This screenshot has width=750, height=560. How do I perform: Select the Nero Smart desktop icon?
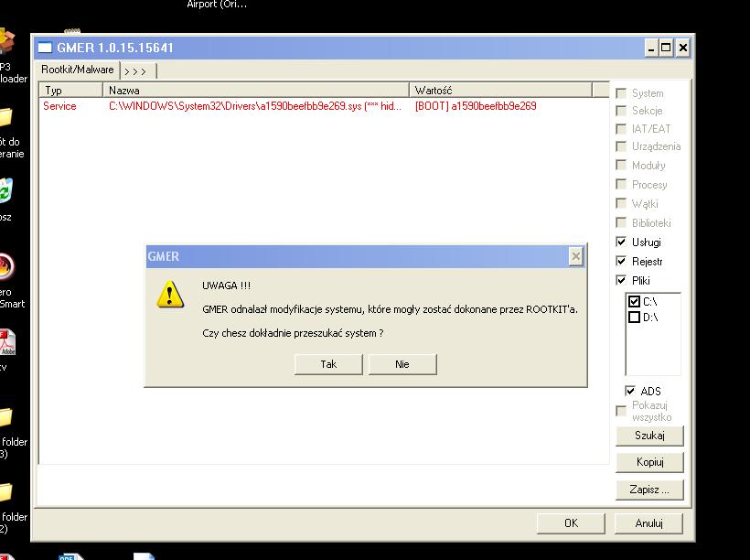pyautogui.click(x=6, y=266)
